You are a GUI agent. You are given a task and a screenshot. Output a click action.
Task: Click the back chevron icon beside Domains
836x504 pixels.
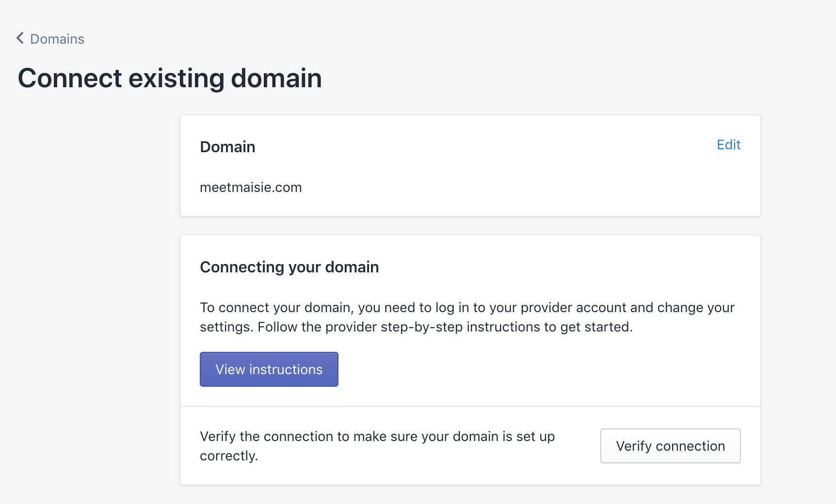(20, 38)
